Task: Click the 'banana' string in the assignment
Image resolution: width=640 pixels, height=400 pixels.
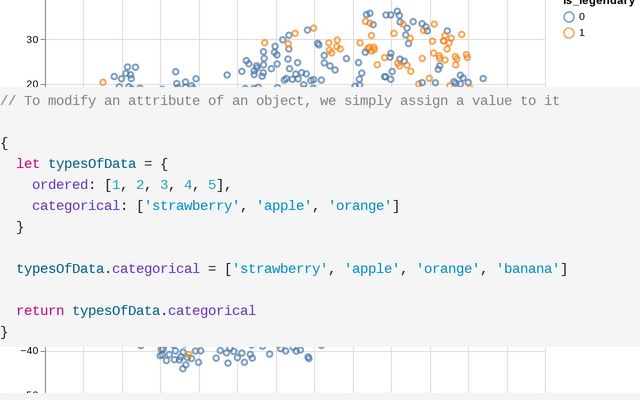Action: point(528,269)
